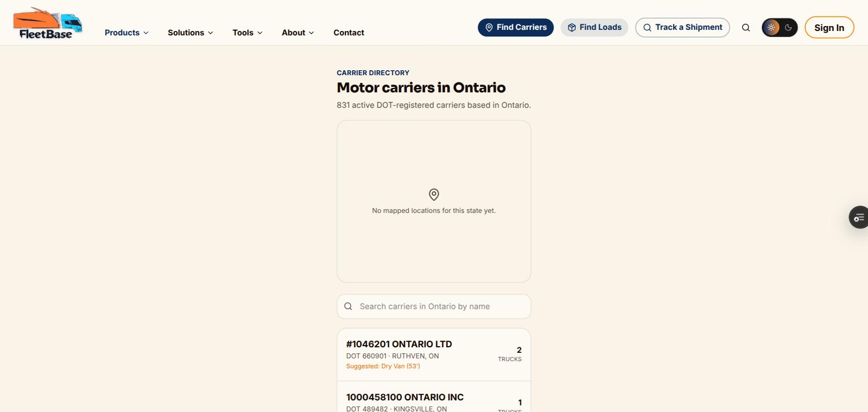
Task: Switch to dark mode moon icon
Action: (788, 28)
